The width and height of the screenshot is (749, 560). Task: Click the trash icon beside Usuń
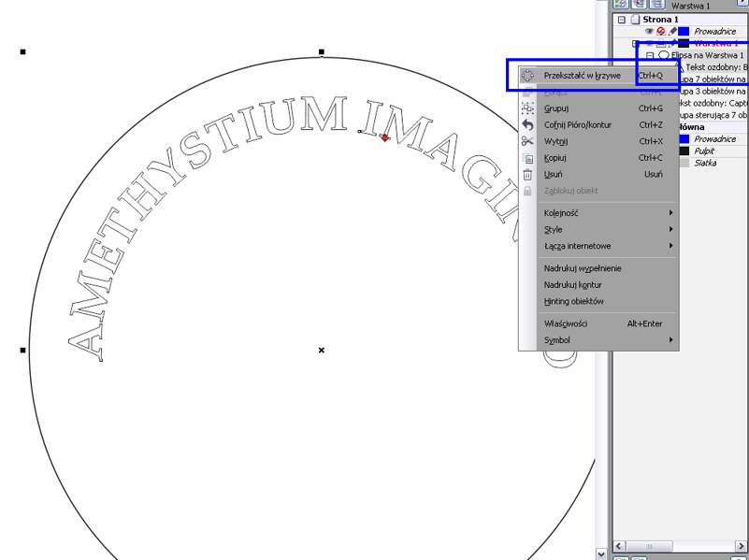pos(527,175)
